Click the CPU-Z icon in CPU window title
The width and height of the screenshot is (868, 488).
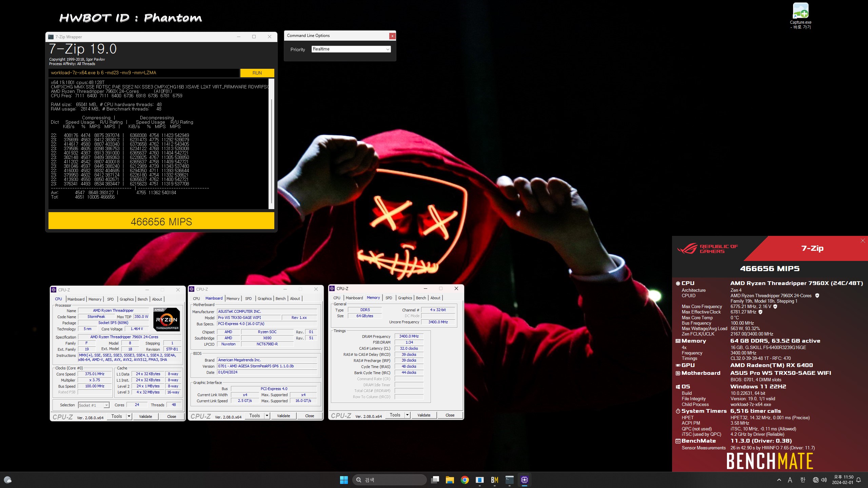(54, 290)
